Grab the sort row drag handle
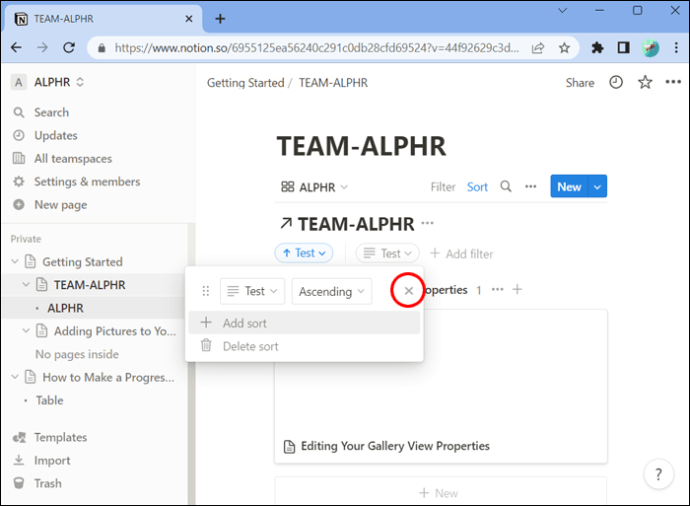The height and width of the screenshot is (506, 690). click(x=206, y=291)
